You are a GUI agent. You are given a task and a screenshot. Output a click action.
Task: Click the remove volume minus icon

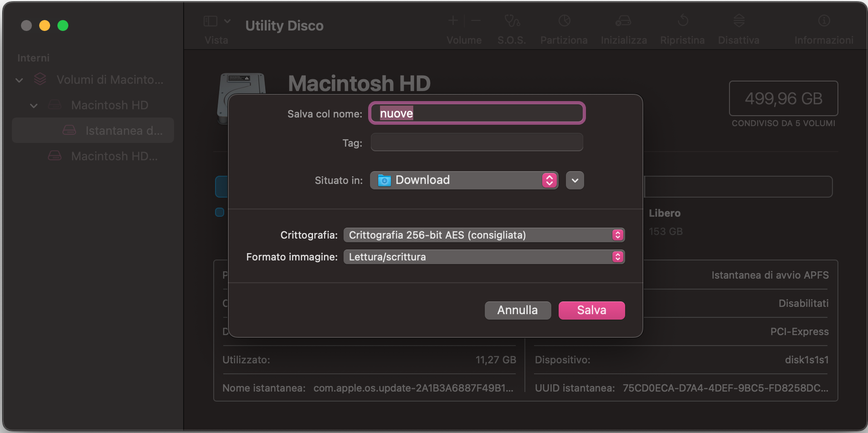click(476, 20)
